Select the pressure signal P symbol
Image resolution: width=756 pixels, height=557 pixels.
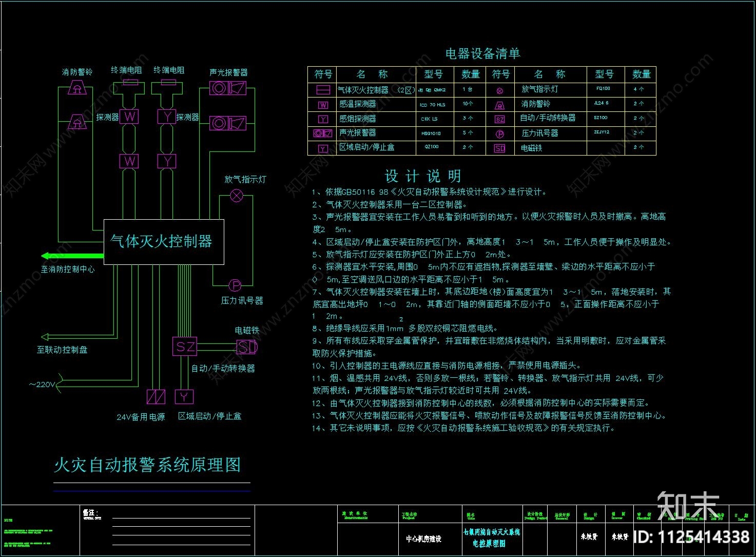pos(235,285)
